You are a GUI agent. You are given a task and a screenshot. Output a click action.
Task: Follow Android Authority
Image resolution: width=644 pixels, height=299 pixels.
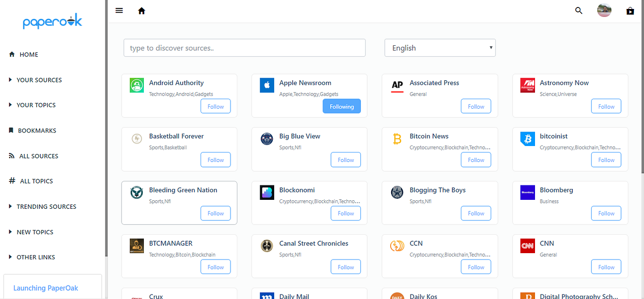[215, 106]
